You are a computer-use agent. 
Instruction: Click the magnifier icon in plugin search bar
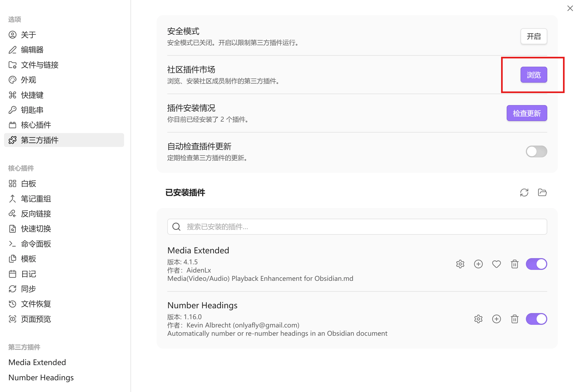point(176,227)
